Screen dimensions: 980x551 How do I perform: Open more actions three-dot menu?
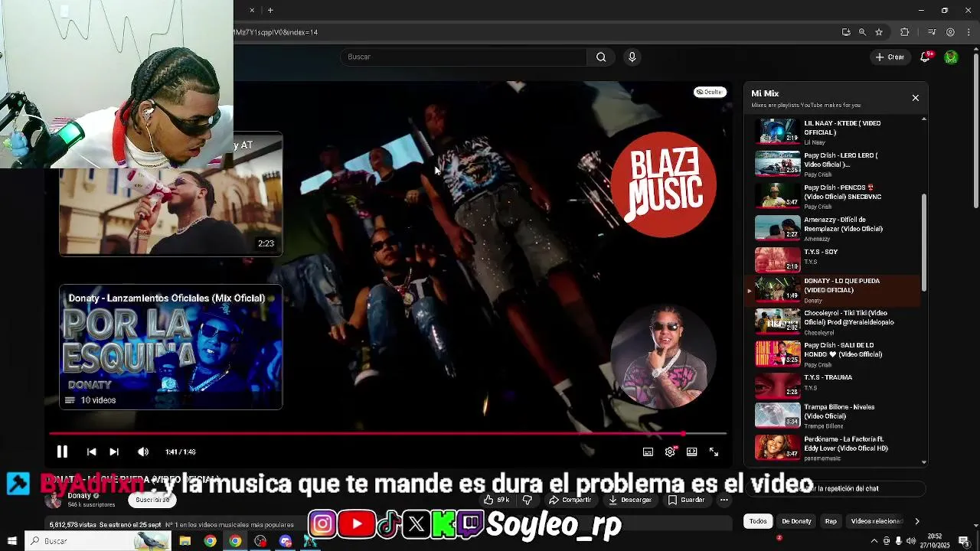[724, 500]
